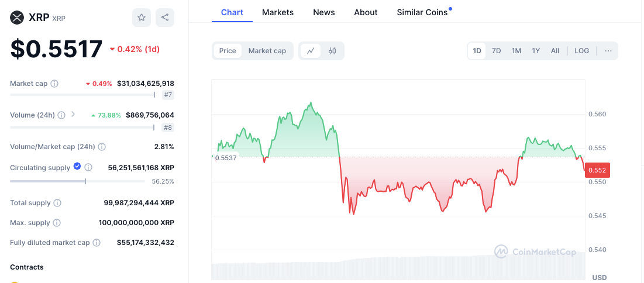The height and width of the screenshot is (283, 644).
Task: Click info icon beside Max. supply
Action: [x=57, y=223]
